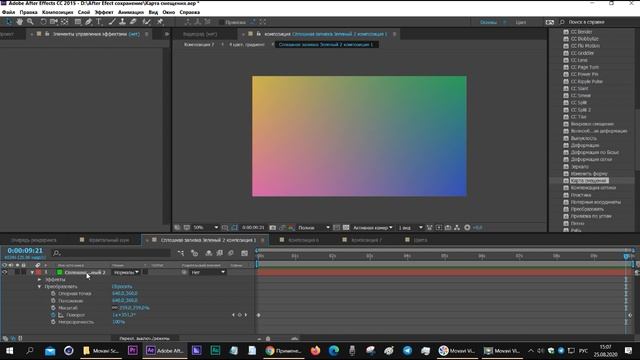Expand the Effects property group
Viewport: 640px width, 360px height.
39,280
